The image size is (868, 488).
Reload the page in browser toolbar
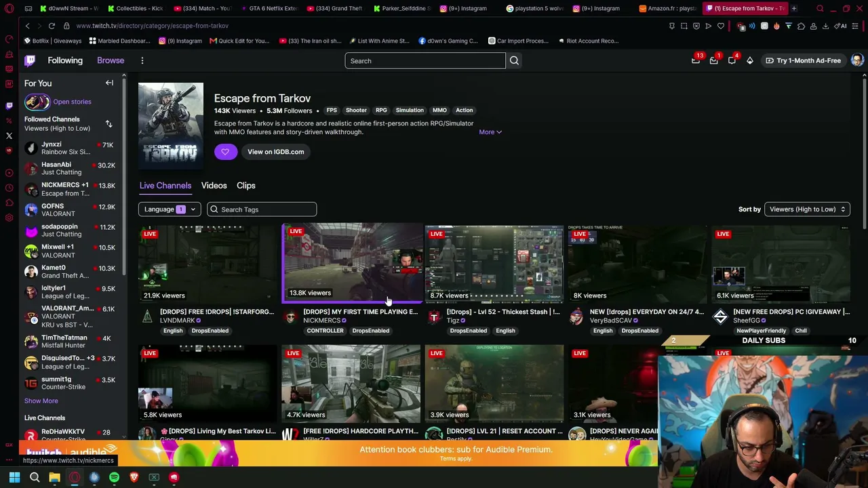click(52, 26)
